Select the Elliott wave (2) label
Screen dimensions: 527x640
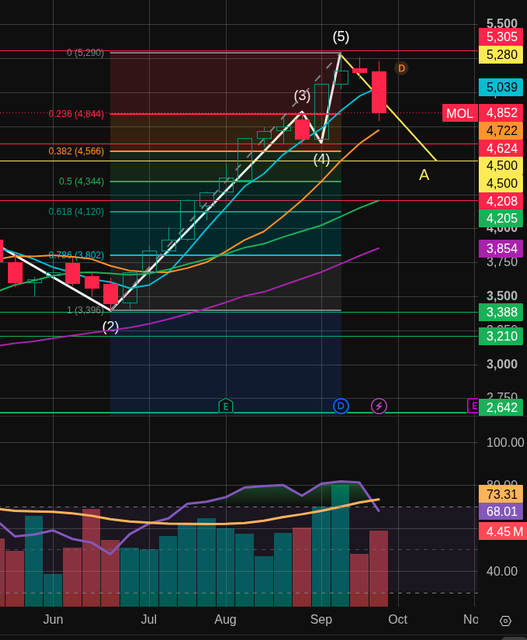point(110,327)
